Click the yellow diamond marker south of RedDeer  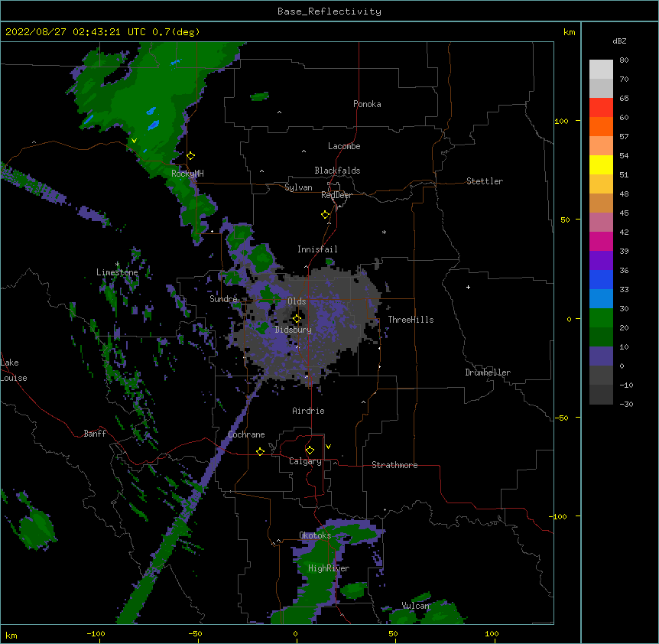tap(326, 215)
